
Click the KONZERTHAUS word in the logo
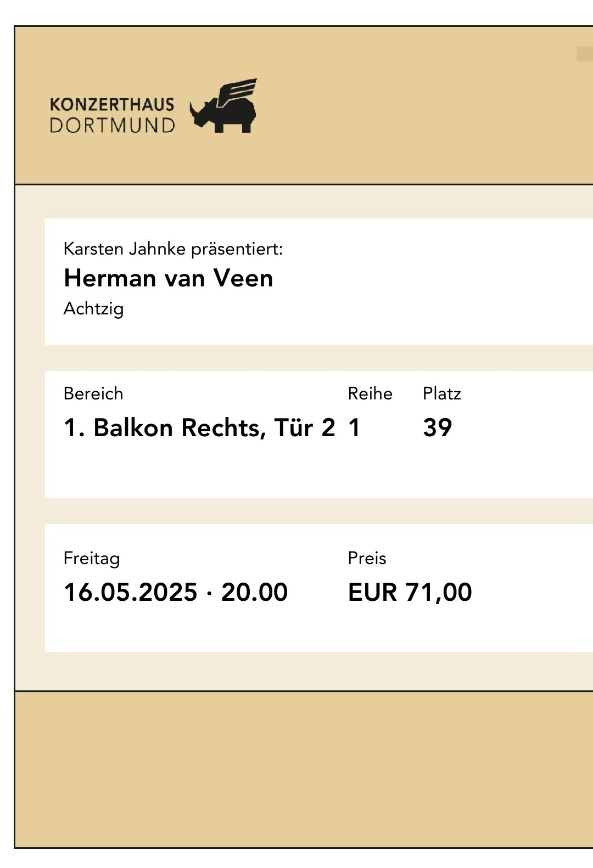(112, 105)
